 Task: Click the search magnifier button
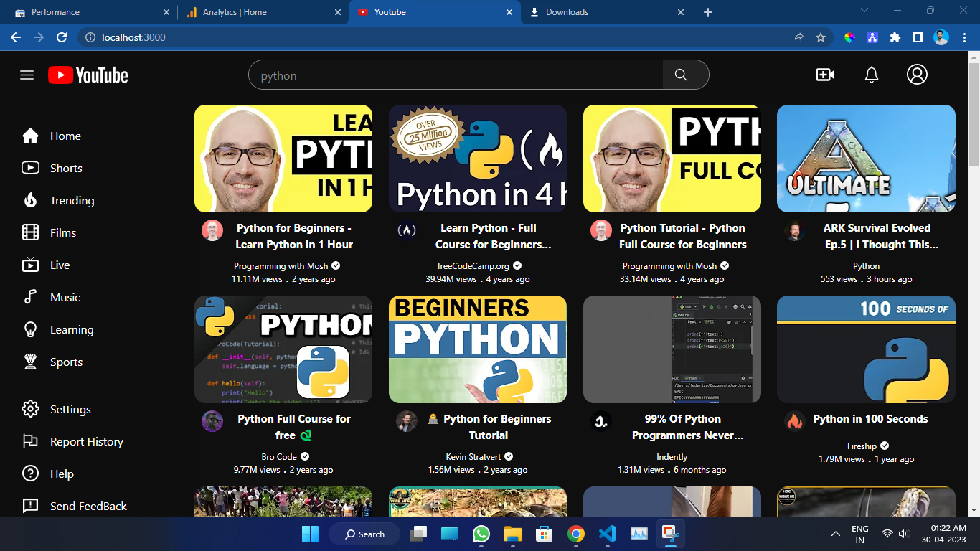(x=681, y=75)
